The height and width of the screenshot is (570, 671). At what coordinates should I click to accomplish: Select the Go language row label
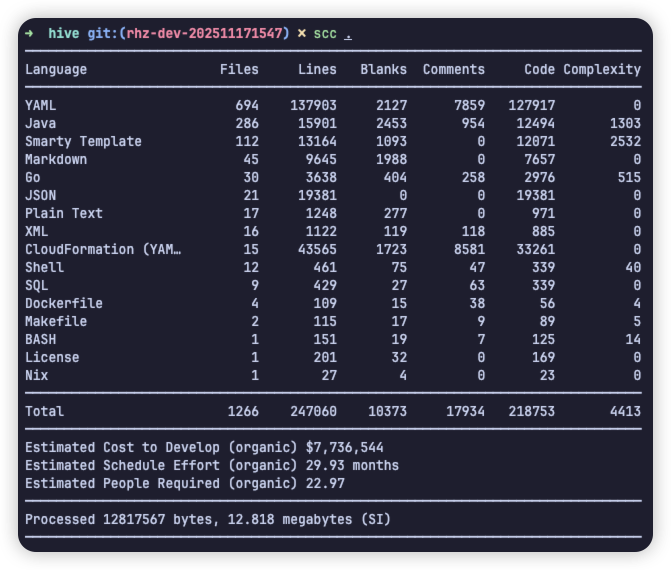click(33, 177)
